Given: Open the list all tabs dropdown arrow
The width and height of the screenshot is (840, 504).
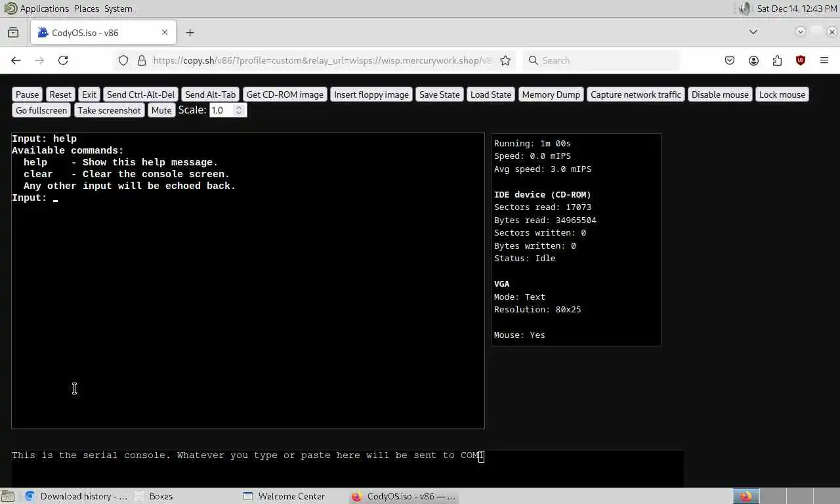Looking at the screenshot, I should [753, 32].
